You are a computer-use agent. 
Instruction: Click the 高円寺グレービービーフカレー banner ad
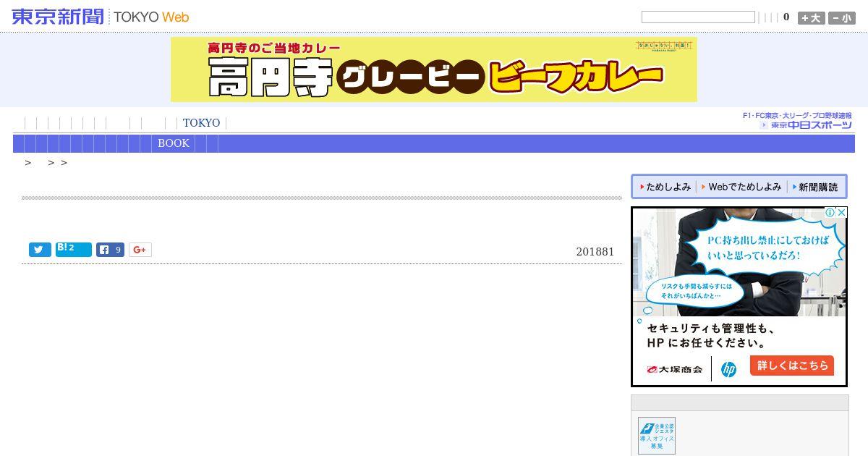(x=434, y=69)
